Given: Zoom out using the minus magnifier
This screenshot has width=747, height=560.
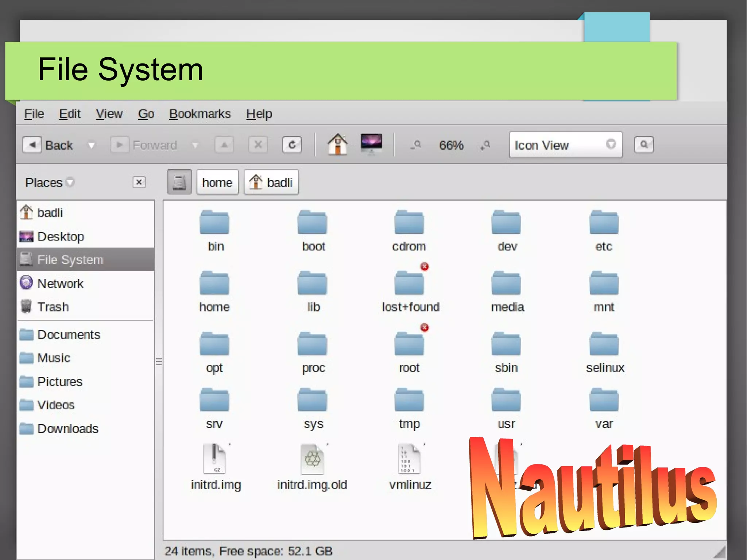Looking at the screenshot, I should (x=416, y=145).
